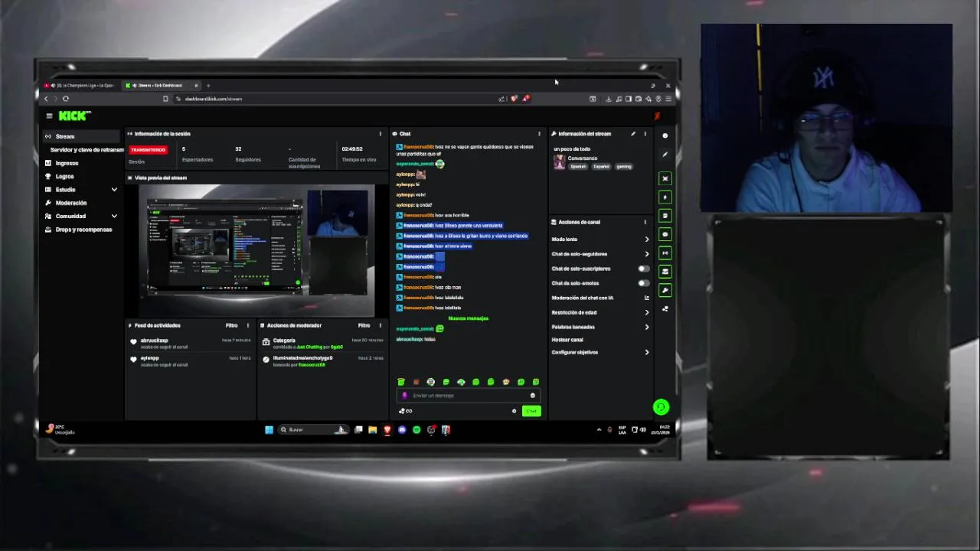The image size is (980, 551).
Task: Open a new browser tab
Action: [208, 86]
